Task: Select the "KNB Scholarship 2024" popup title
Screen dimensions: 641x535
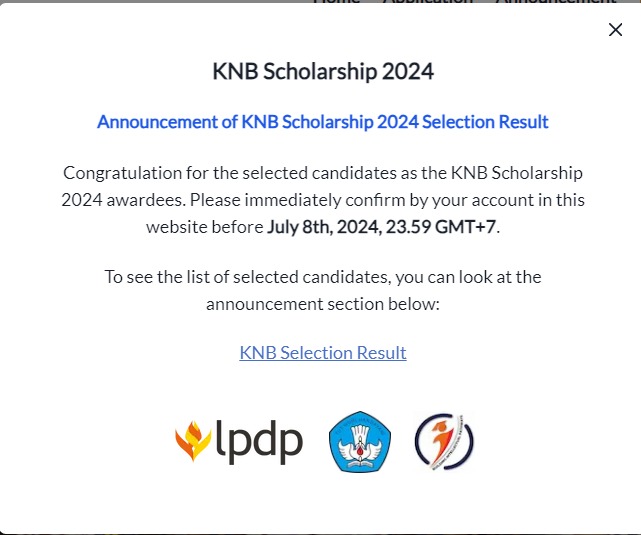Action: [323, 71]
